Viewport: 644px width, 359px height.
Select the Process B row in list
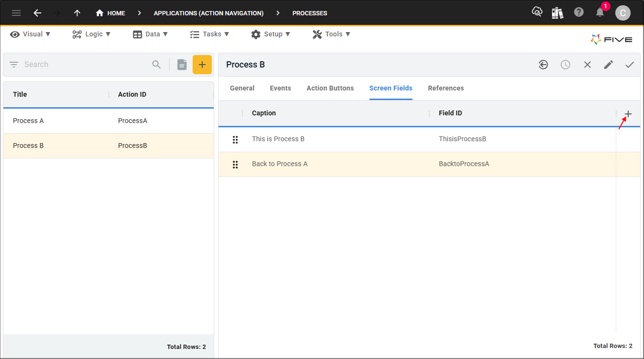click(108, 146)
